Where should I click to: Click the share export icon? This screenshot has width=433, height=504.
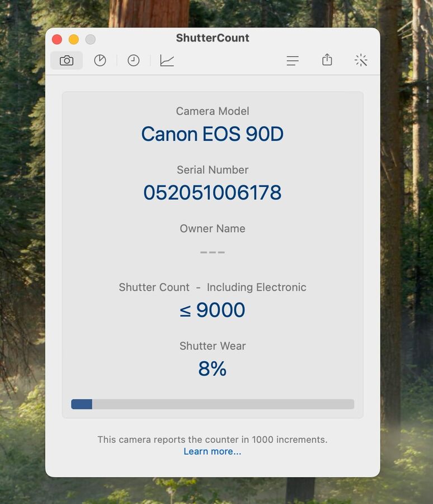327,60
